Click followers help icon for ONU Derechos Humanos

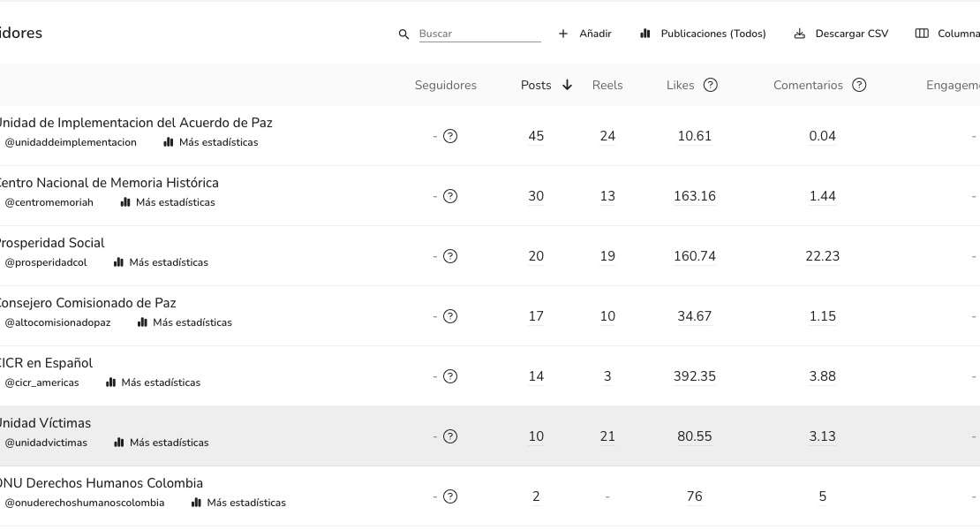click(x=450, y=496)
